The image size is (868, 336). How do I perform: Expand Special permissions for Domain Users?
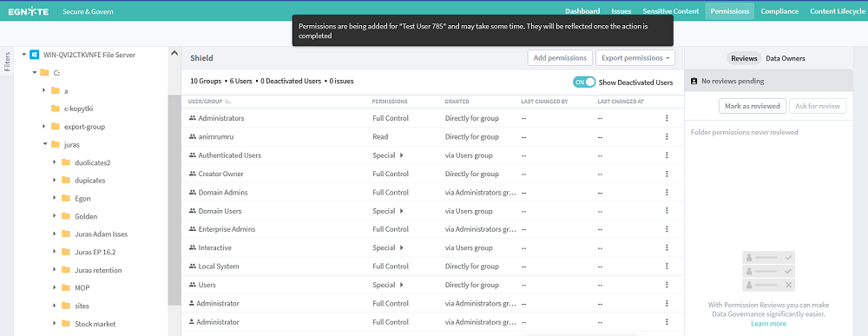click(x=401, y=211)
